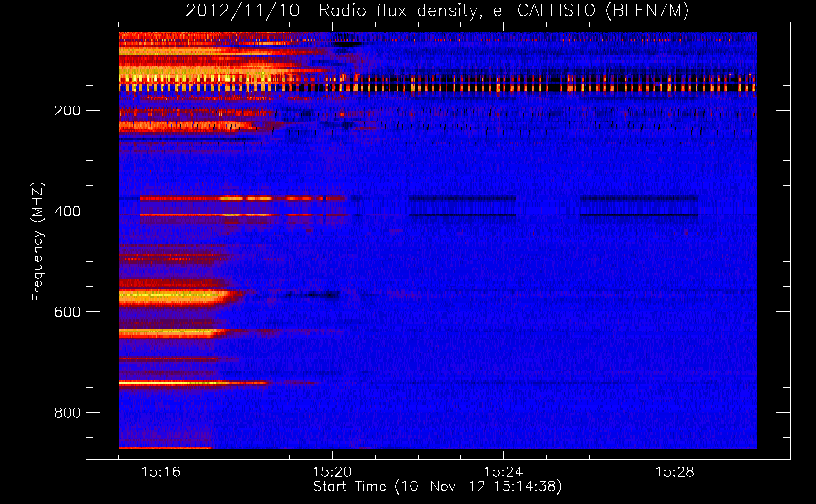Click the '15:28' time tick label
Screen dimensions: 816x504
tap(675, 472)
